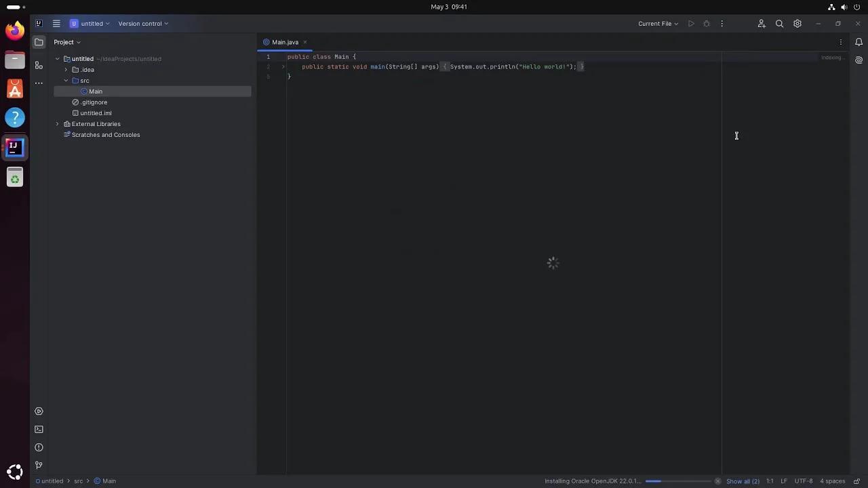Launch IntelliJ IDEA from the dock
The image size is (868, 488).
[14, 147]
